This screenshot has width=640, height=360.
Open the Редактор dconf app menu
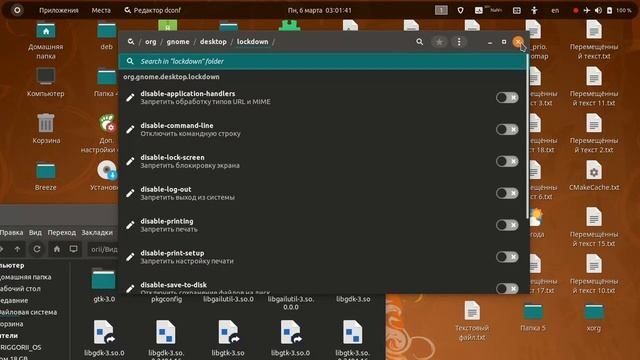153,10
